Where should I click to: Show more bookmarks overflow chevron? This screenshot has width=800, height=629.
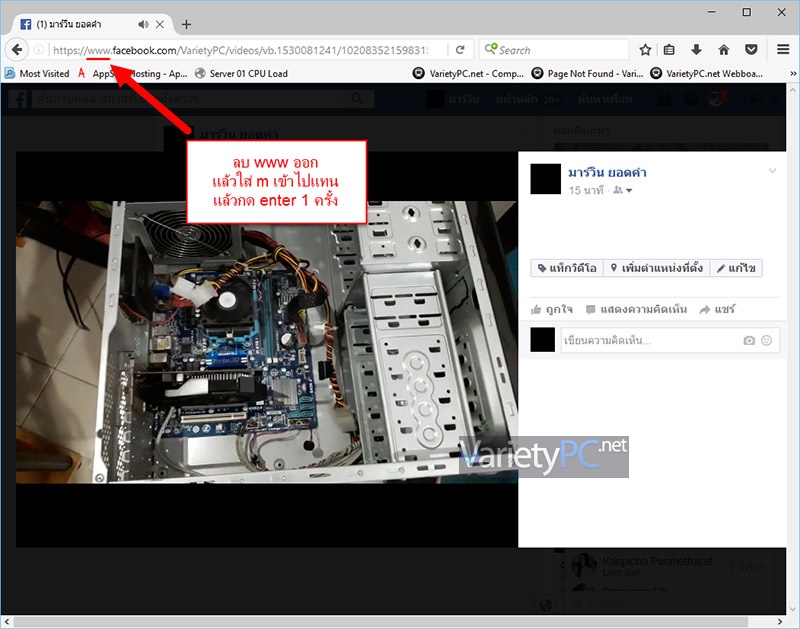[x=793, y=73]
